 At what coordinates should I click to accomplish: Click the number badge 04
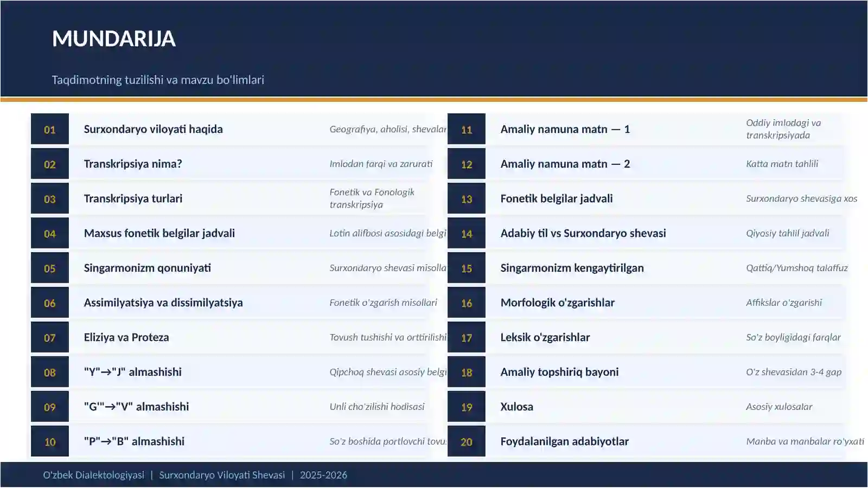tap(50, 233)
